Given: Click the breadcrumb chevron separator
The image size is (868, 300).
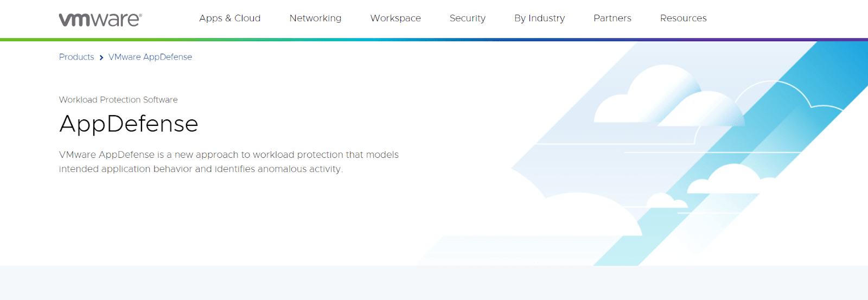Looking at the screenshot, I should tap(101, 58).
